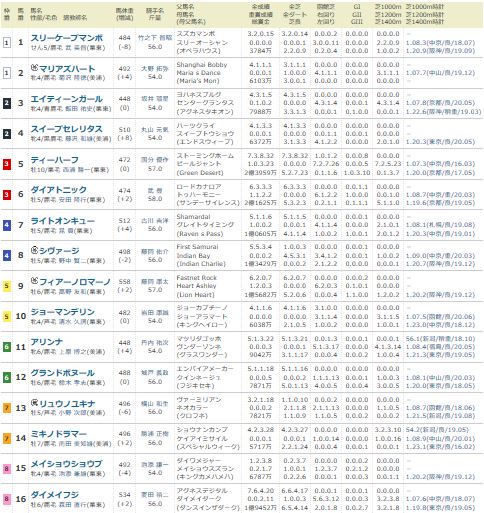
Task: Click blue frame 4 box in ライトオンキュー row
Action: point(7,225)
